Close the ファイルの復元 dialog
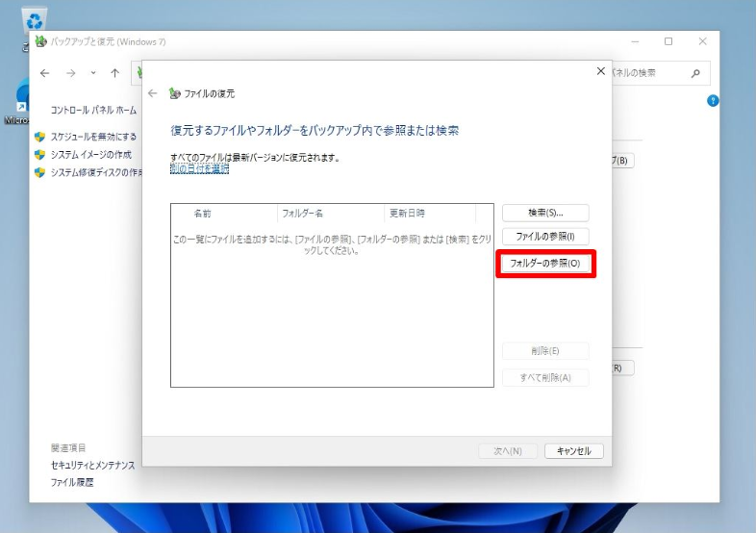 point(601,71)
